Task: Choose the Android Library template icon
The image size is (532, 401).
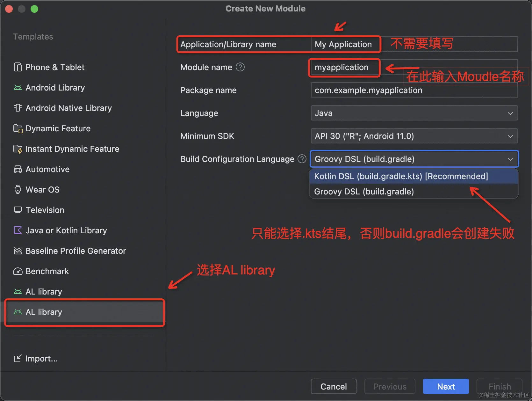Action: [18, 88]
